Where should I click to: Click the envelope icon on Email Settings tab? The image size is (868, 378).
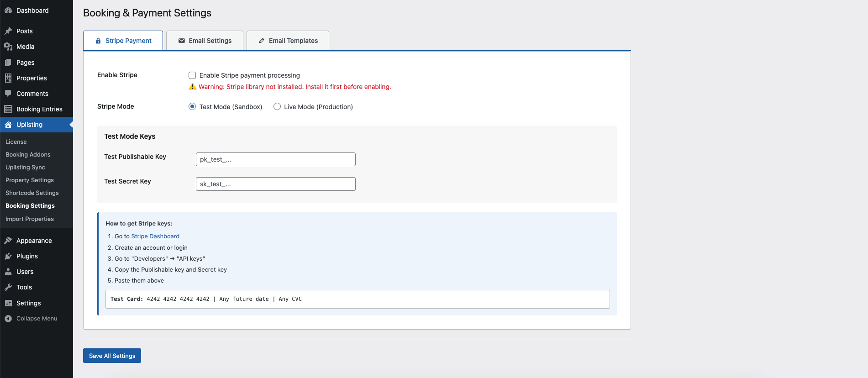[182, 41]
